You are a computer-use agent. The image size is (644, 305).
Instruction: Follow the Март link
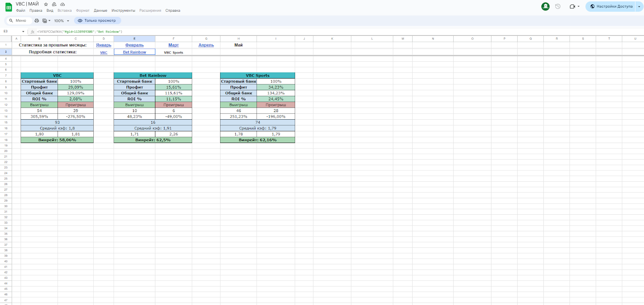173,45
